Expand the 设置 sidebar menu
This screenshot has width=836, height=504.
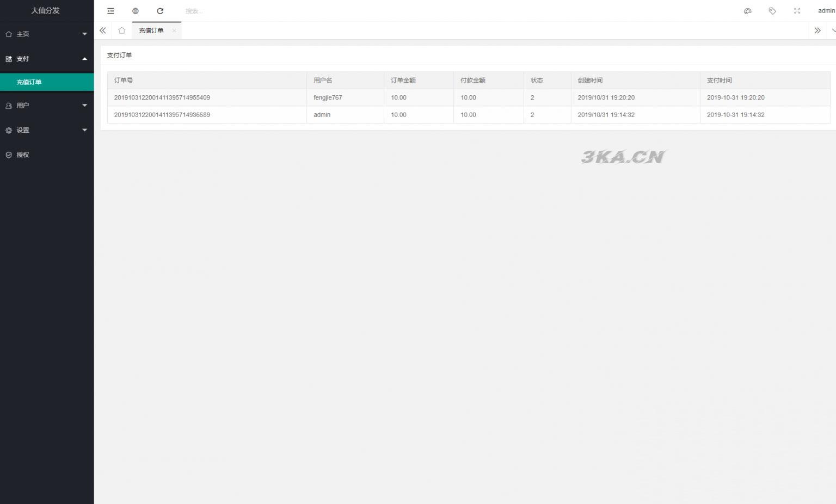47,130
